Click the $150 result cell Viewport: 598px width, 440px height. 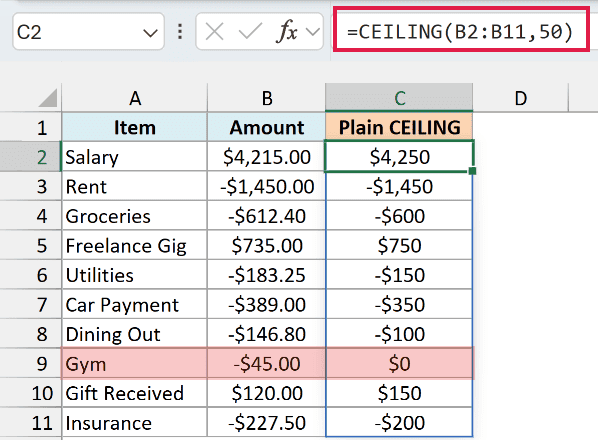[399, 393]
